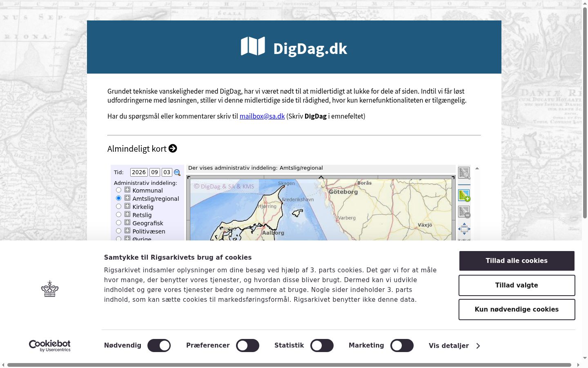Expand the Retslig tree node
Screen dimensions: 588x368
127,214
